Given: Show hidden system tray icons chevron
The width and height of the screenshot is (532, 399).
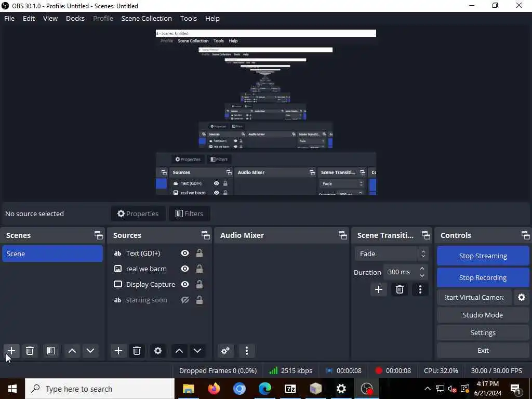Looking at the screenshot, I should 428,389.
